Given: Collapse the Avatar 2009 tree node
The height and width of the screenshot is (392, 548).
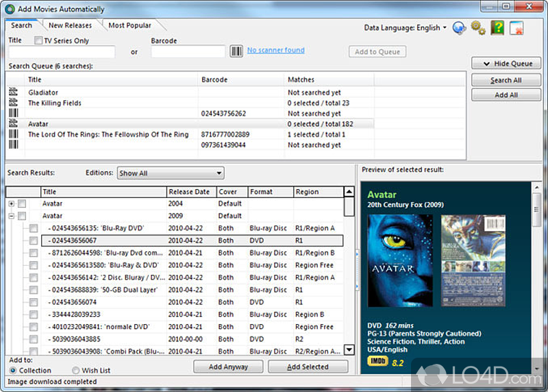Looking at the screenshot, I should 12,216.
